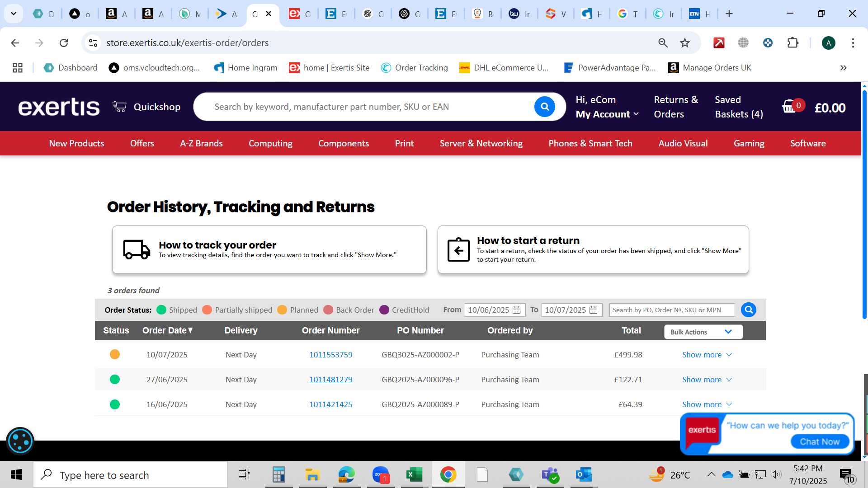Filter orders by Shipped status

point(177,310)
